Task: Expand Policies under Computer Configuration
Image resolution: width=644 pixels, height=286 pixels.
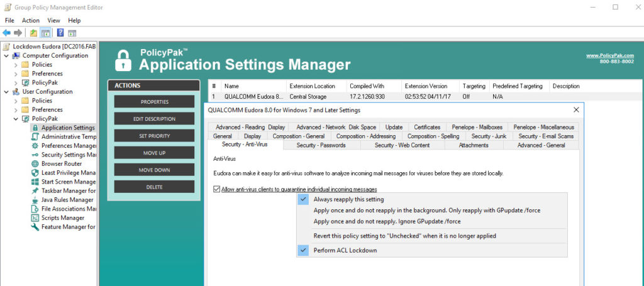Action: [x=16, y=64]
